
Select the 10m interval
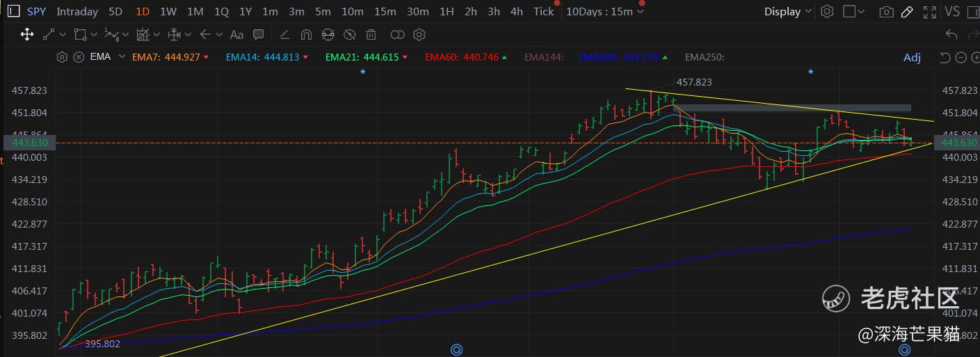pos(353,11)
